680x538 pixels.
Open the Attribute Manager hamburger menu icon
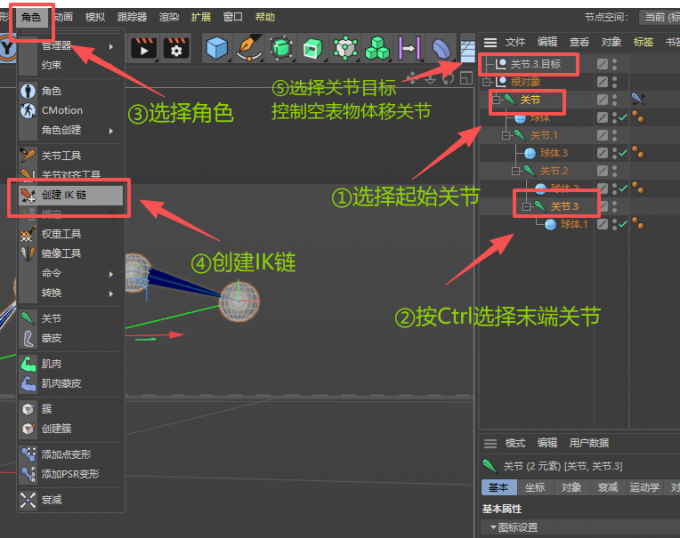point(490,443)
